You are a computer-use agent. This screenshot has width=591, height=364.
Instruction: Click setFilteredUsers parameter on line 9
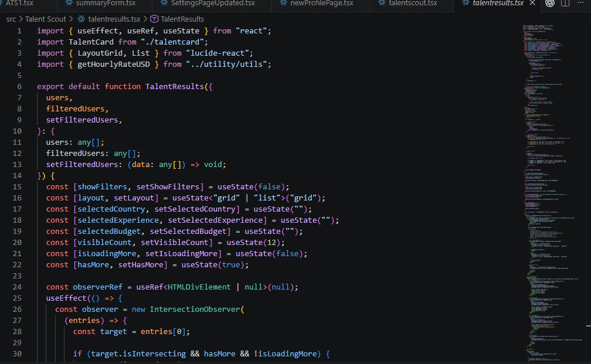(82, 120)
